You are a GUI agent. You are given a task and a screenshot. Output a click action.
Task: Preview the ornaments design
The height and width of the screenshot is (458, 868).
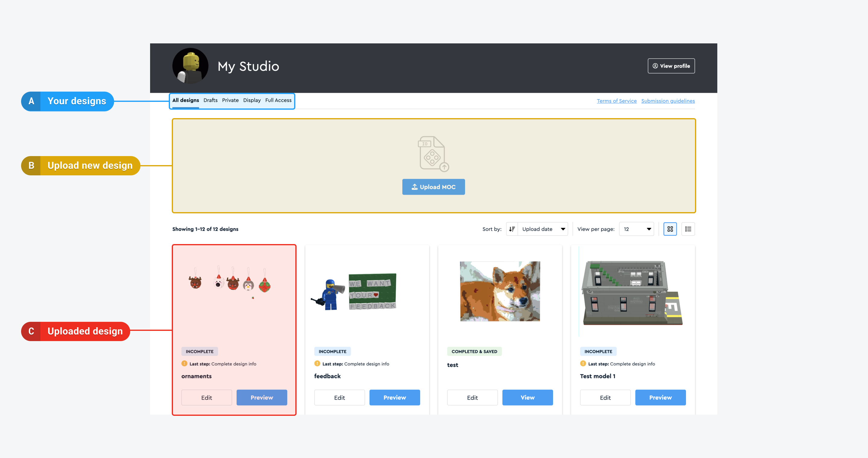point(262,398)
